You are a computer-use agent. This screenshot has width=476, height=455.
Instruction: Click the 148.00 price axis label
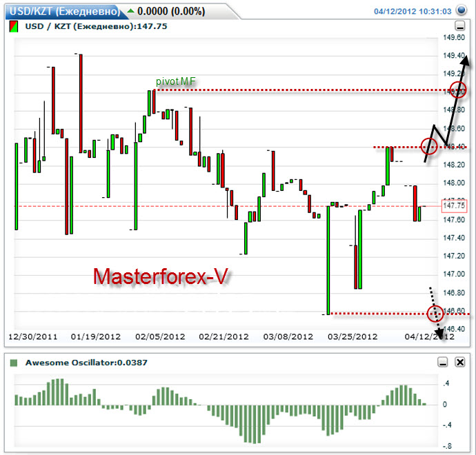coord(454,183)
